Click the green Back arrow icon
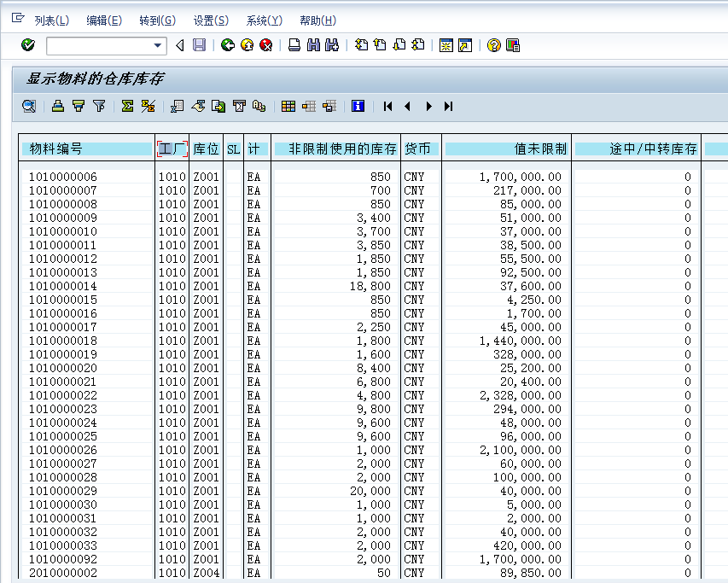The image size is (728, 583). tap(227, 45)
